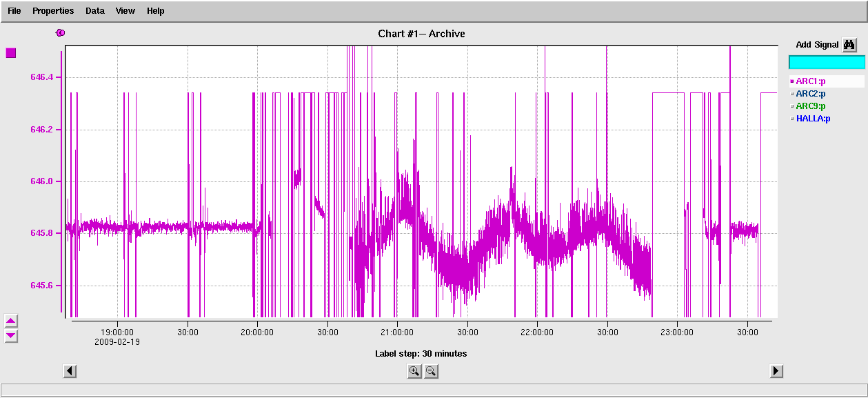Image resolution: width=868 pixels, height=398 pixels.
Task: Open the View menu
Action: [x=125, y=11]
